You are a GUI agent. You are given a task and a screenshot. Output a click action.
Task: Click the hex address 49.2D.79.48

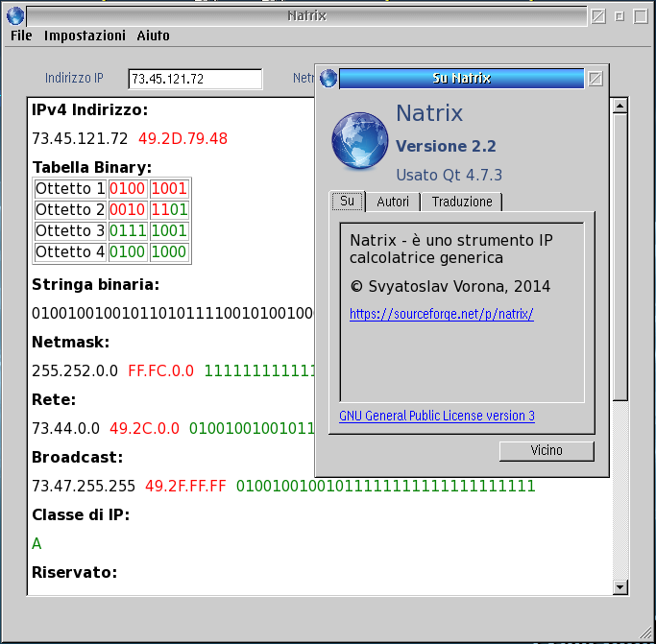point(182,138)
